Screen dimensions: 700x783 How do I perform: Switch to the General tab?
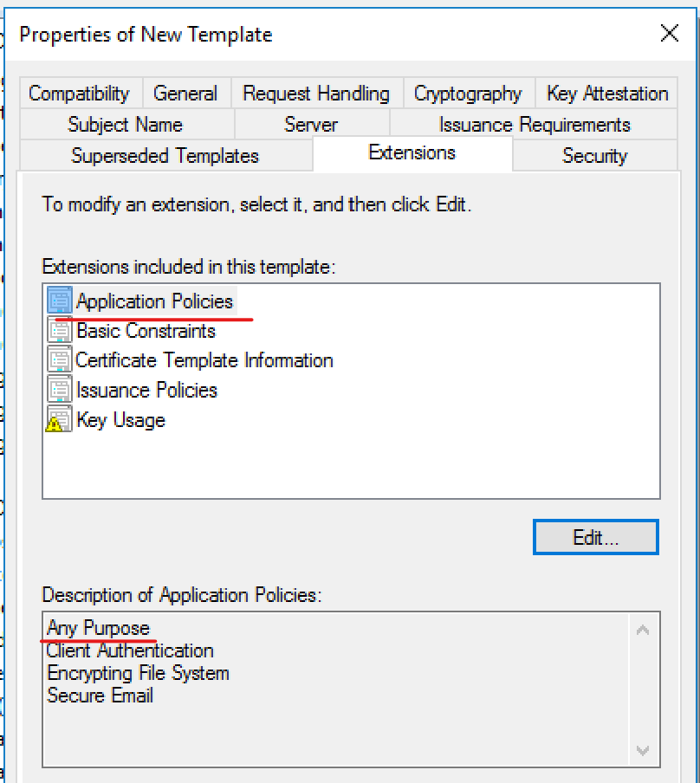(185, 94)
